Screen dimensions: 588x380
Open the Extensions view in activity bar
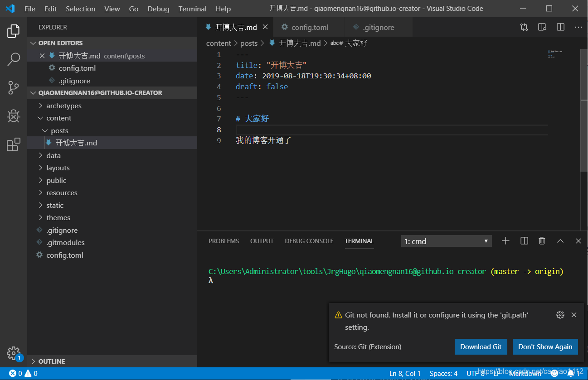14,144
